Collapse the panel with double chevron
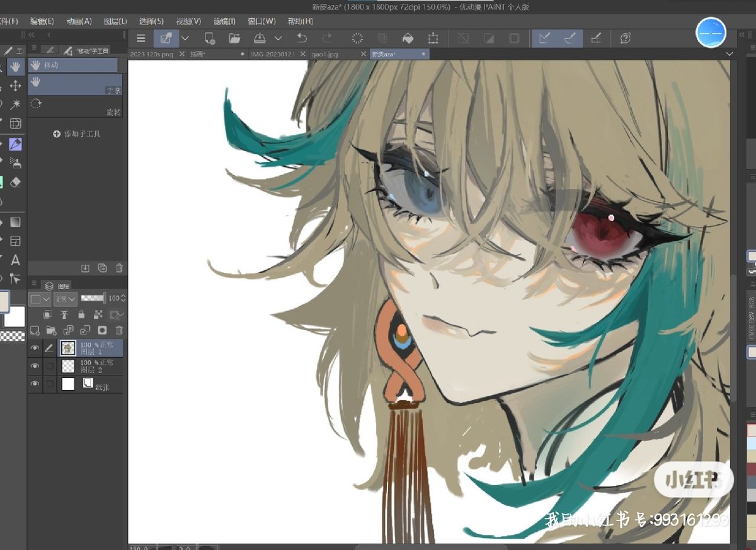Screen dimensions: 756x550 click(32, 35)
